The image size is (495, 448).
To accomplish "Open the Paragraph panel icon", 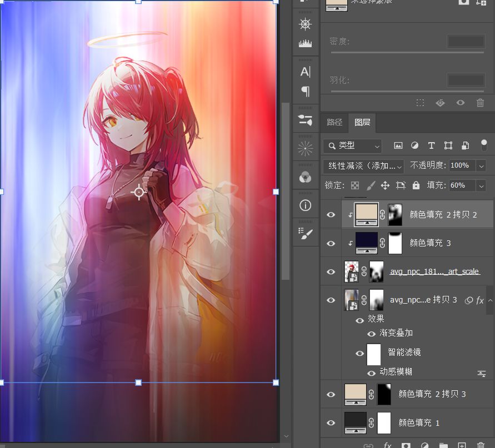I will click(305, 91).
